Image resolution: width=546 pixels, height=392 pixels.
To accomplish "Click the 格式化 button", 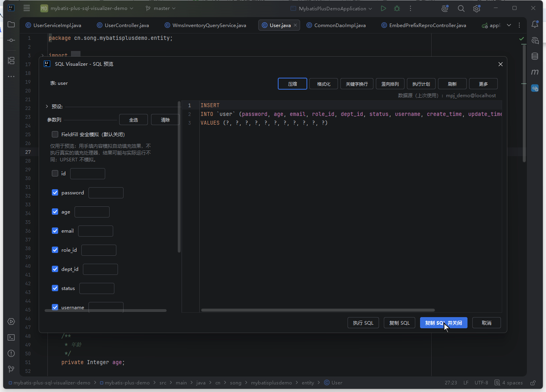I will [x=324, y=84].
